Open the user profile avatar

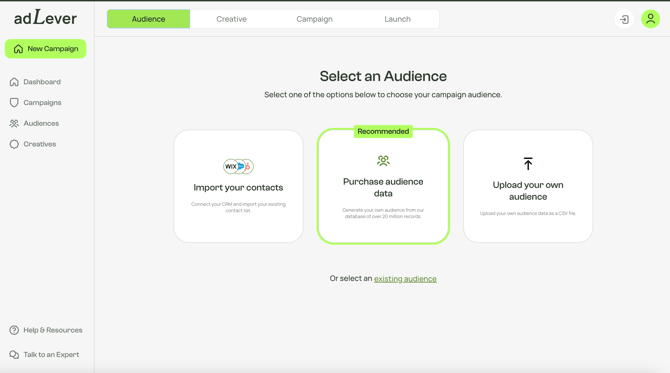tap(650, 19)
